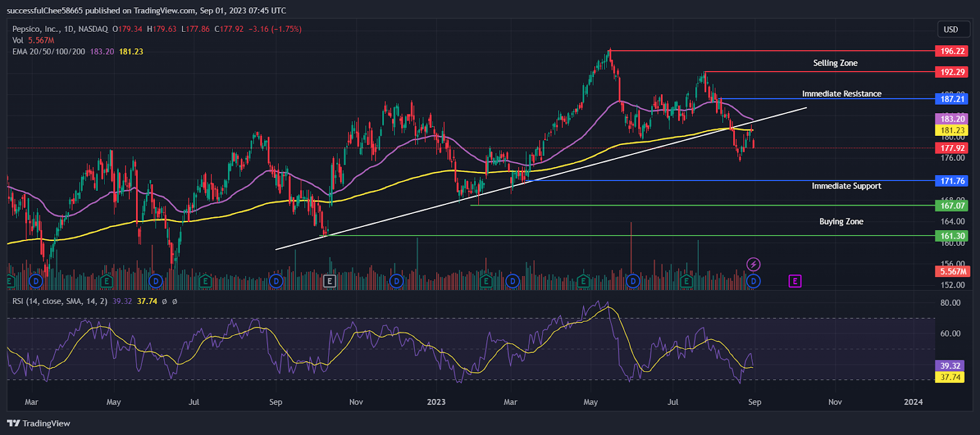Select the Selling Zone text label
This screenshot has width=980, height=435.
[835, 63]
